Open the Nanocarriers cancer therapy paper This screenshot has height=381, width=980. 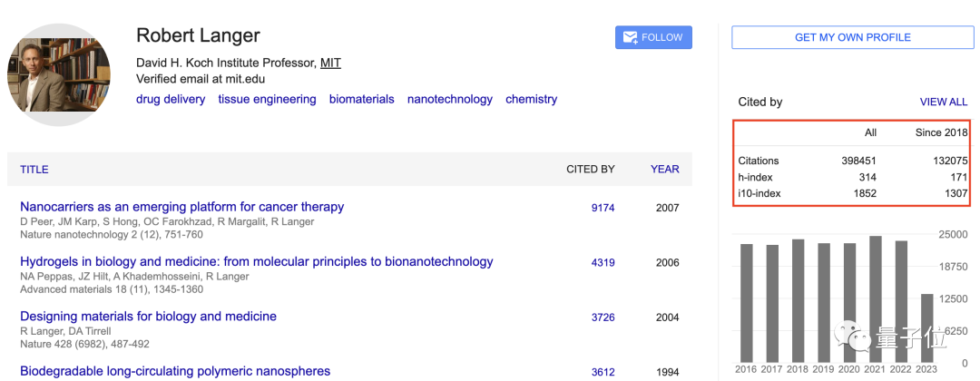(181, 207)
